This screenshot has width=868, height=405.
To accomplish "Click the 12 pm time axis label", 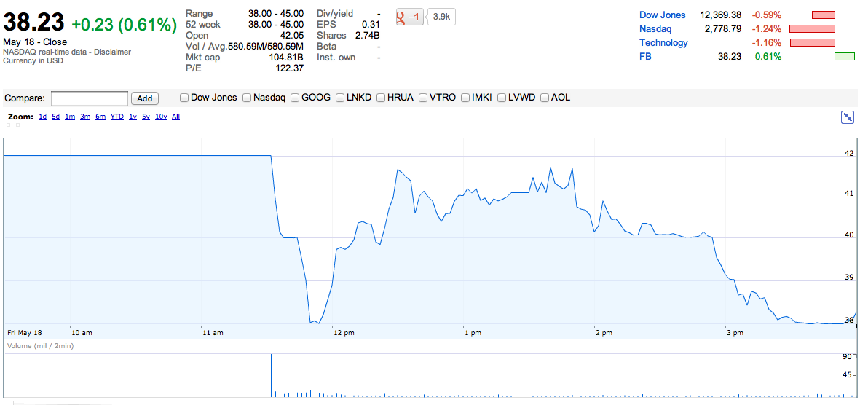I will point(343,333).
